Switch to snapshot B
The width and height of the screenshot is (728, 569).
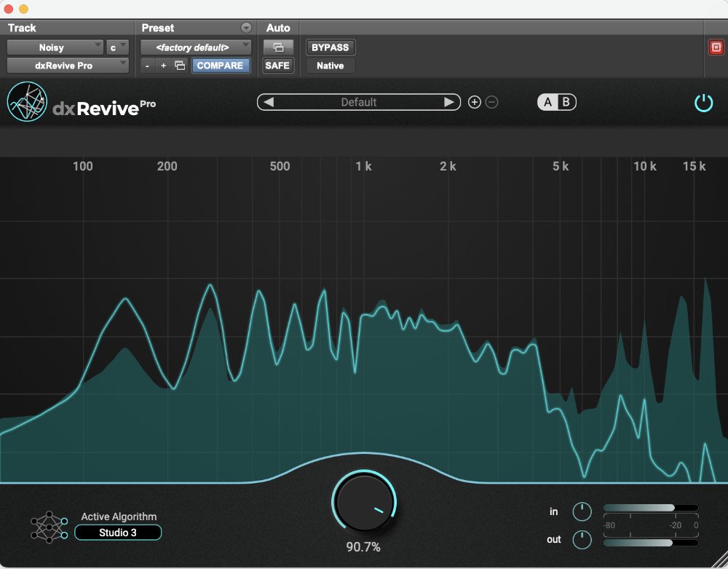[565, 102]
